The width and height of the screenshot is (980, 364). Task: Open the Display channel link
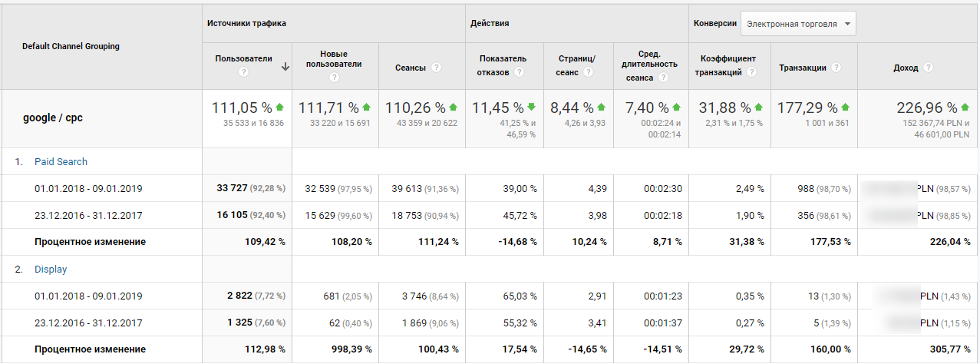click(x=51, y=270)
